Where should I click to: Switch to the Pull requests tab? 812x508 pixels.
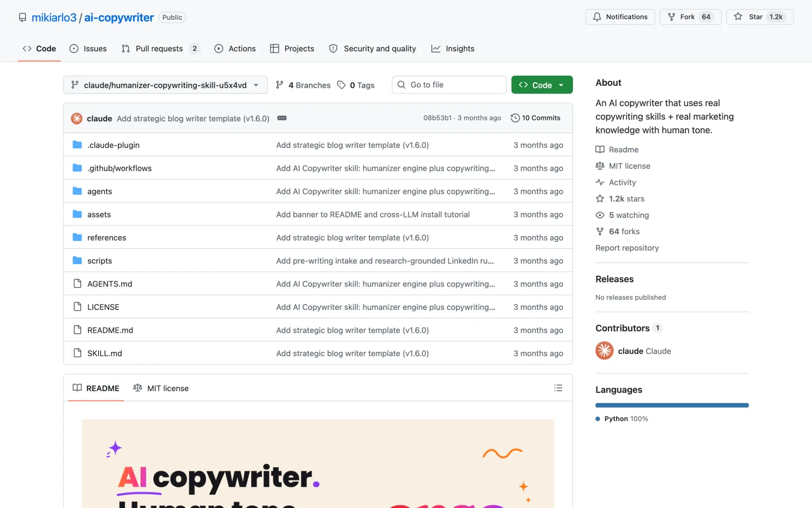(x=160, y=49)
